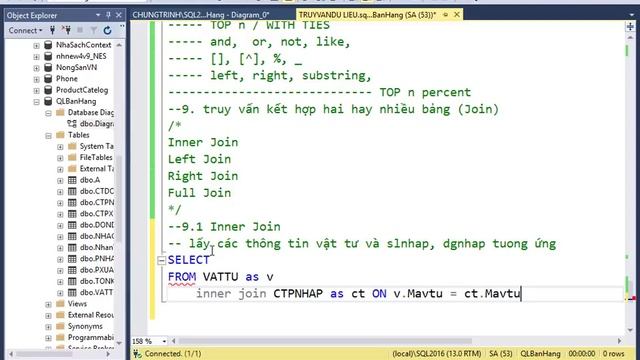Click the dbo.PXUA table icon
The height and width of the screenshot is (360, 640).
pyautogui.click(x=72, y=270)
